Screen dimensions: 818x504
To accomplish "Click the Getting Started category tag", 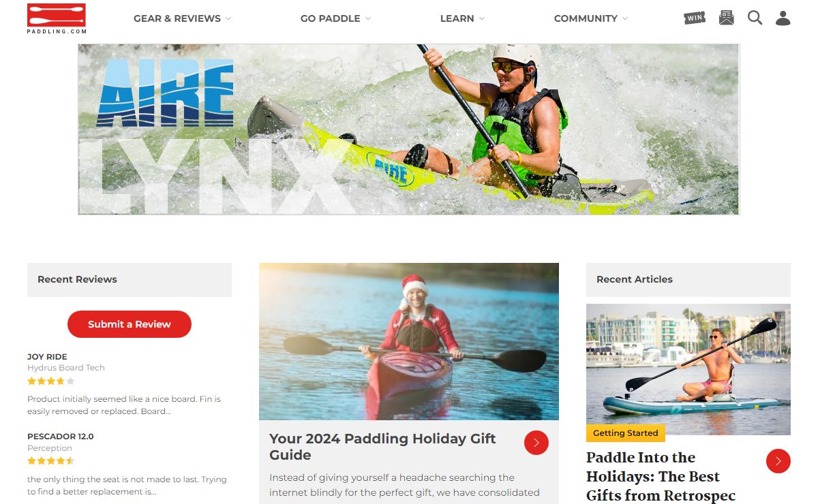I will pyautogui.click(x=626, y=433).
